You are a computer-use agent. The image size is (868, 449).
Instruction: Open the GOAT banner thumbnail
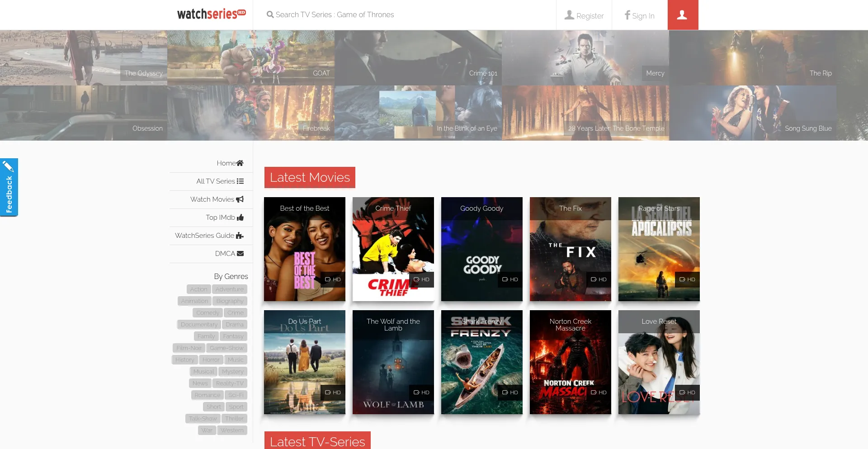pyautogui.click(x=251, y=58)
